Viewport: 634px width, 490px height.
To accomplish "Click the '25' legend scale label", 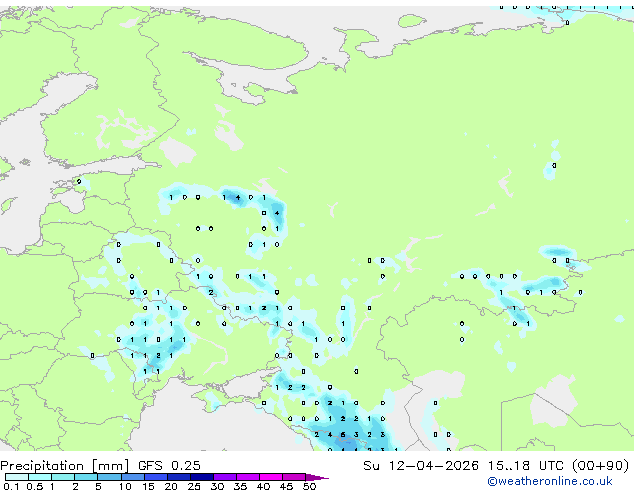I will 194,486.
